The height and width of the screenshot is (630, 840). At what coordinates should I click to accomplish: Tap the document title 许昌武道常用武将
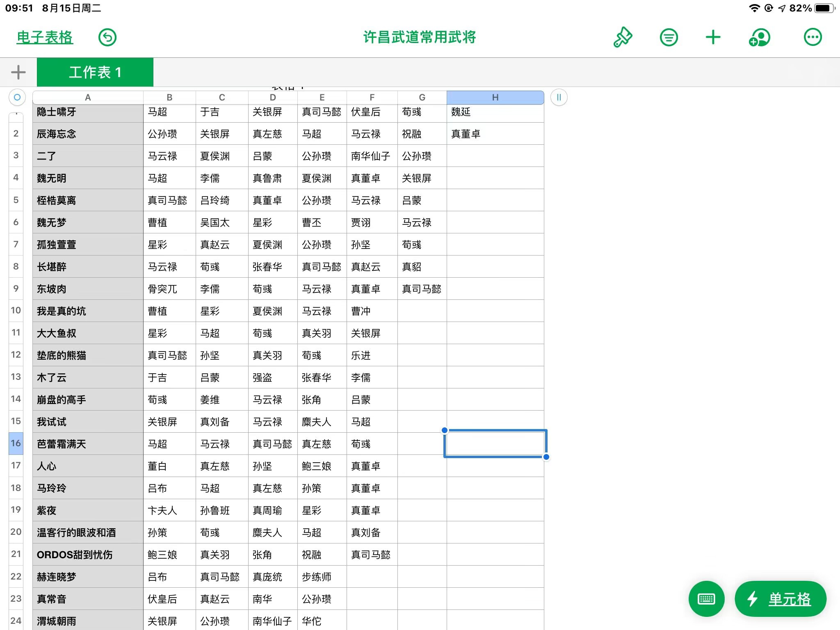click(420, 37)
